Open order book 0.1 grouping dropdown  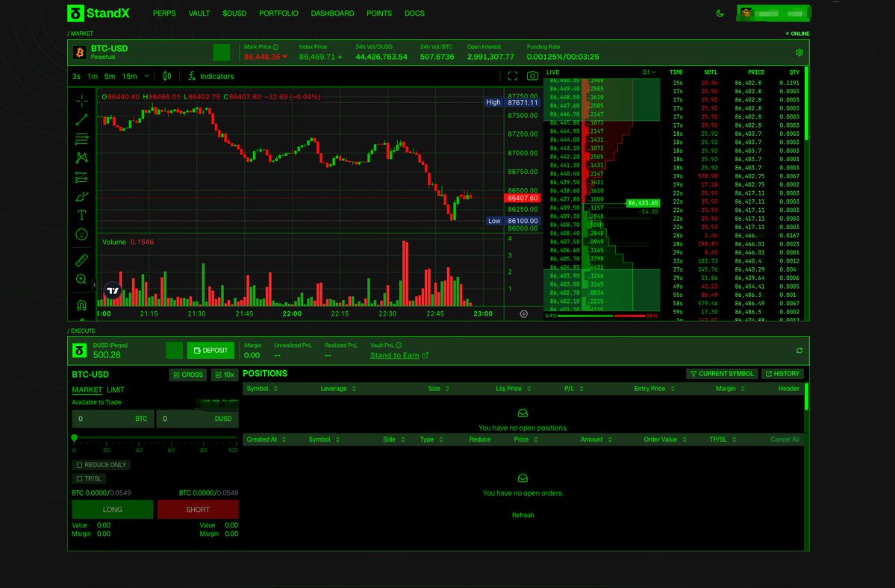tap(649, 72)
